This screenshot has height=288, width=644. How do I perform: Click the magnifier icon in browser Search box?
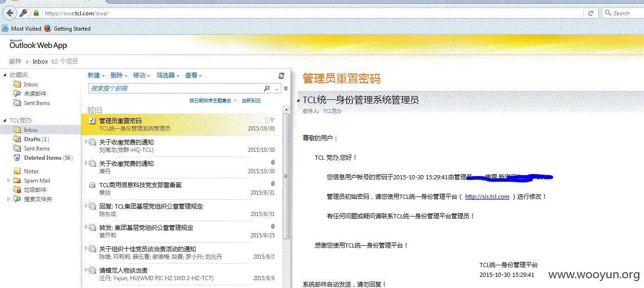coord(608,13)
